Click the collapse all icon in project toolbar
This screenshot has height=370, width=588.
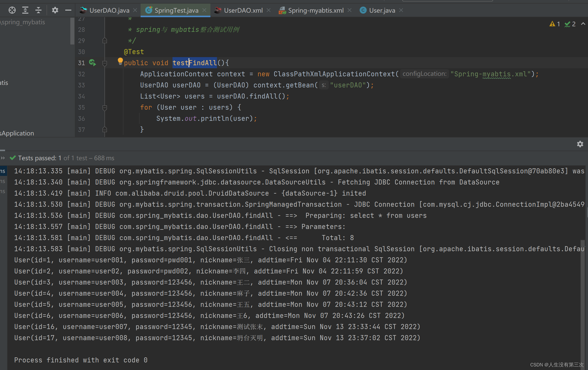coord(38,10)
